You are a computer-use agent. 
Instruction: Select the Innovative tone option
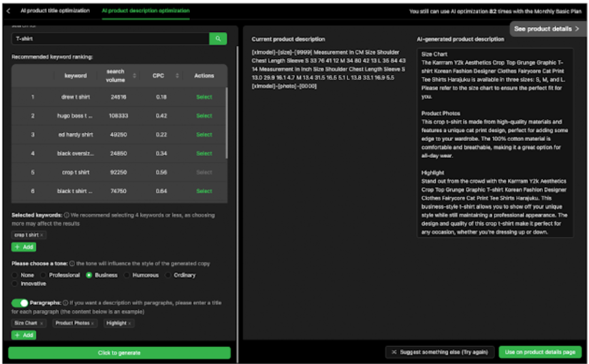(x=15, y=284)
